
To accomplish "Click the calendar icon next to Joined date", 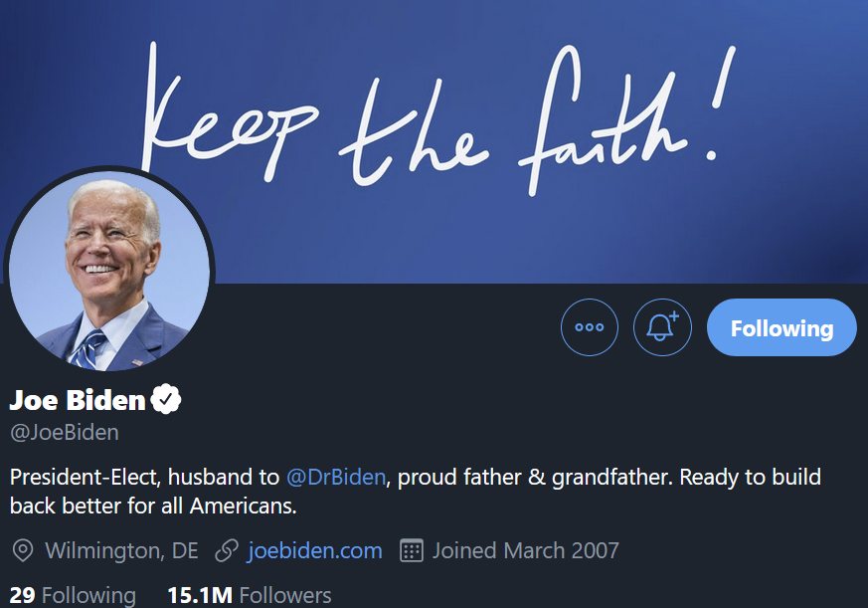I will point(412,550).
